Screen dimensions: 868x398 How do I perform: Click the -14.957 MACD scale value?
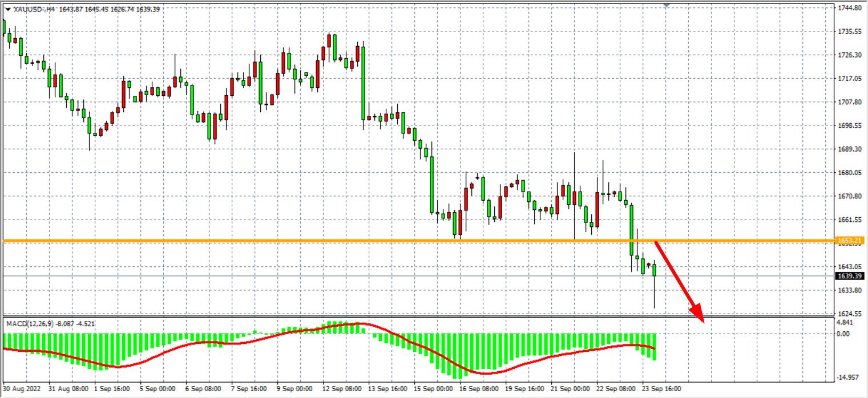[848, 377]
